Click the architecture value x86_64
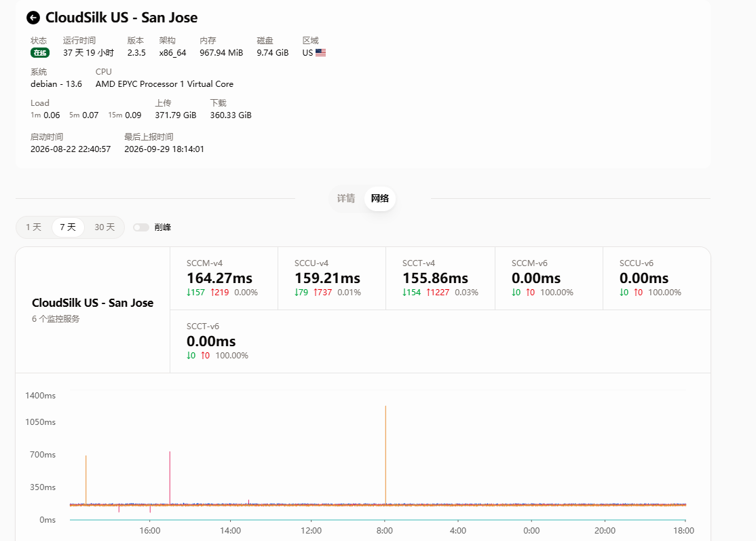 click(x=172, y=52)
